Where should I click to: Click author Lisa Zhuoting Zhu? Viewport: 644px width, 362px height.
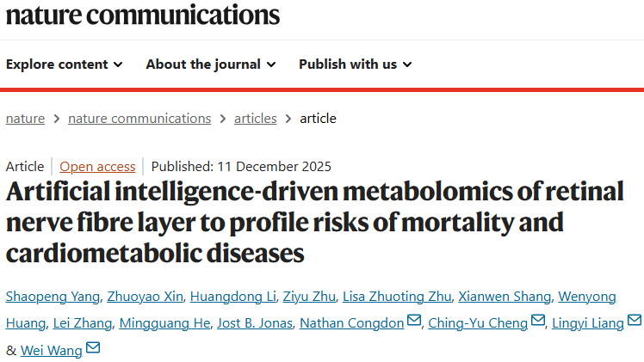click(398, 297)
